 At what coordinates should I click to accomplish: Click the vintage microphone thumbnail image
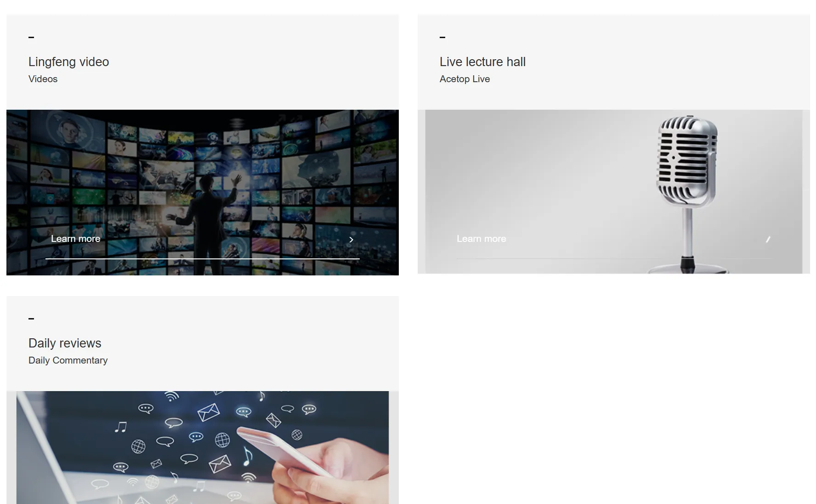[614, 192]
